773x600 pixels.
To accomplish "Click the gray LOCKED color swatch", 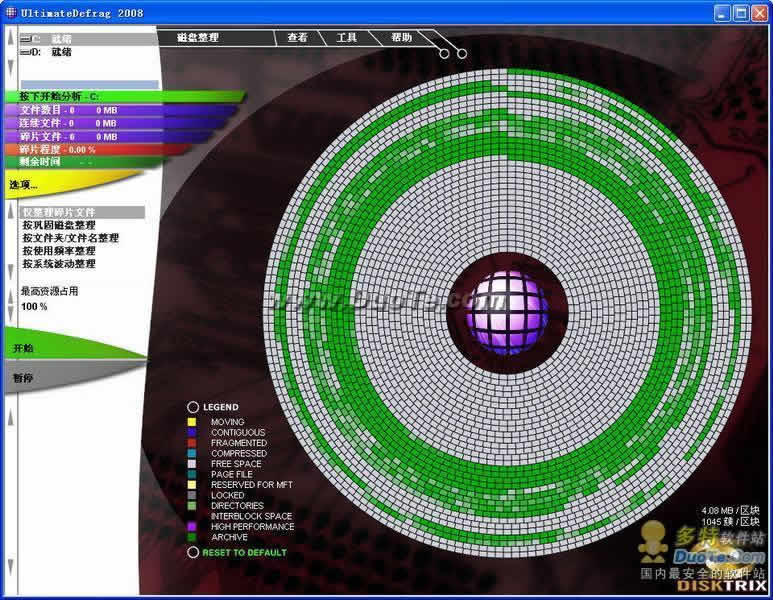I will coord(192,495).
